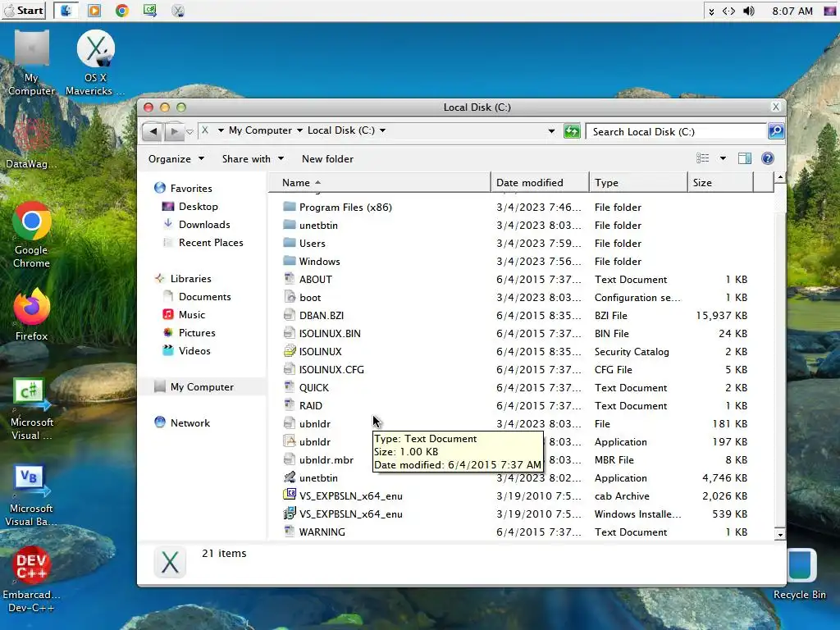Open the Recycle Bin
Image resolution: width=840 pixels, height=630 pixels.
pyautogui.click(x=800, y=574)
